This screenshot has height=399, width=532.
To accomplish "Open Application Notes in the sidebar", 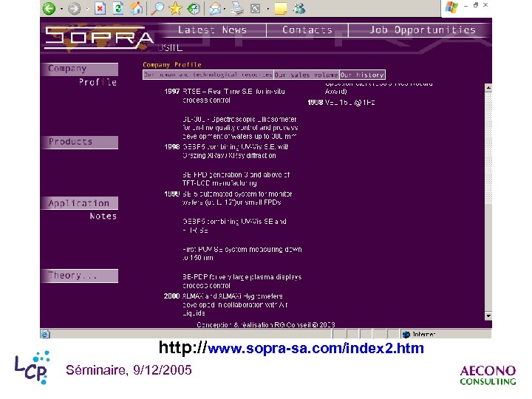I will [x=80, y=209].
